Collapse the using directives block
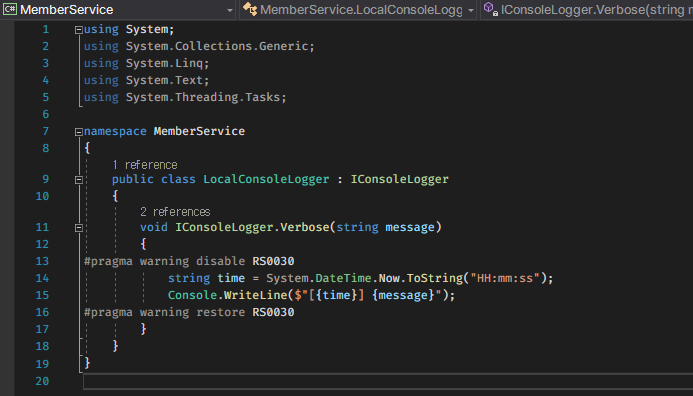The image size is (693, 396). [79, 30]
